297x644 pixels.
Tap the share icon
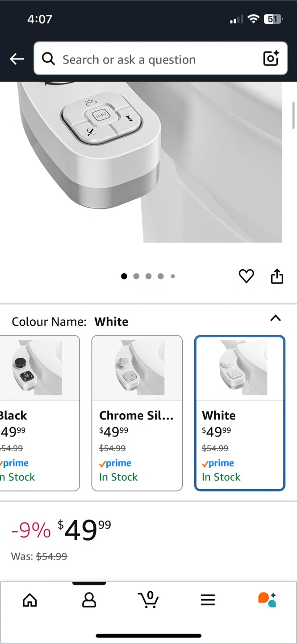277,276
